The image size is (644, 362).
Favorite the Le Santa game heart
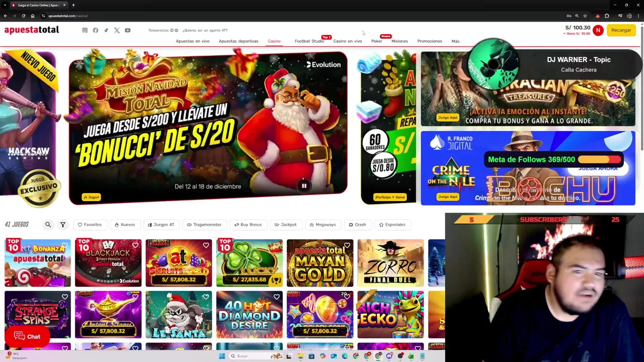pos(206,297)
